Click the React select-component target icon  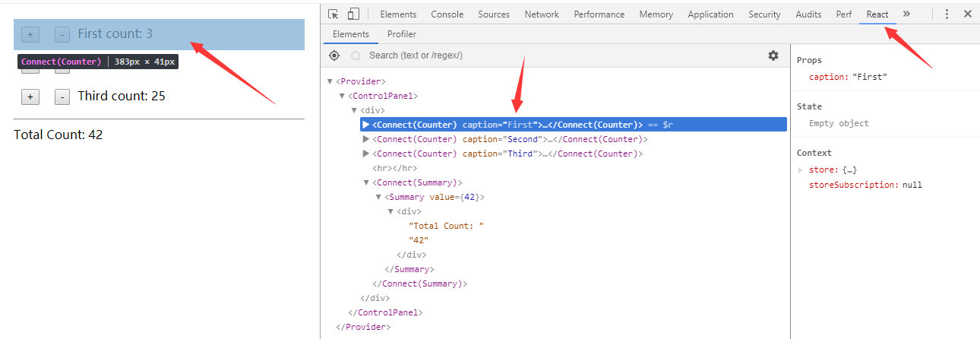tap(334, 55)
